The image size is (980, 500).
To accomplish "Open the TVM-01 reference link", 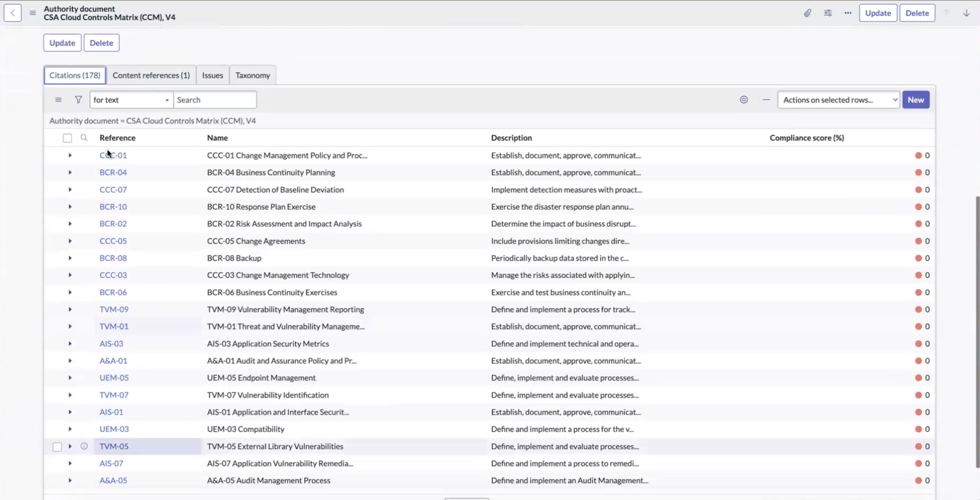I will point(114,326).
